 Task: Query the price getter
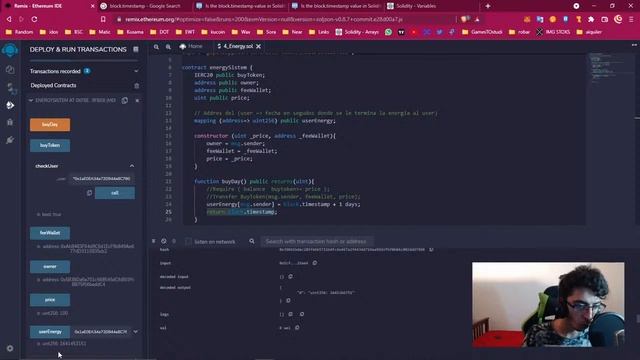[x=50, y=300]
